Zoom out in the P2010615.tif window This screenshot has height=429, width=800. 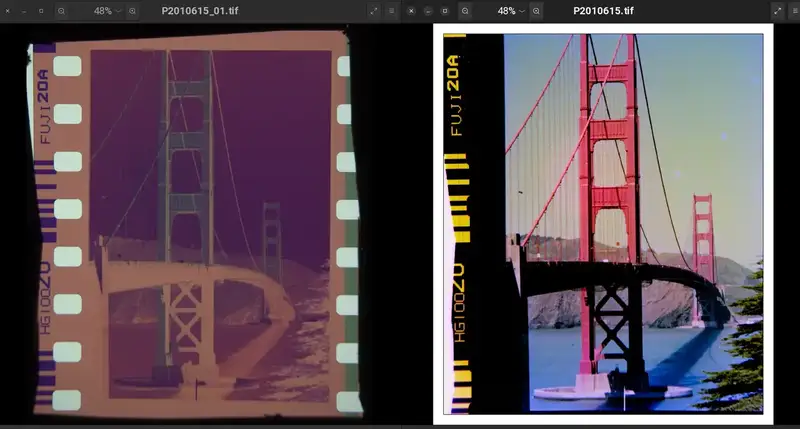pyautogui.click(x=465, y=11)
